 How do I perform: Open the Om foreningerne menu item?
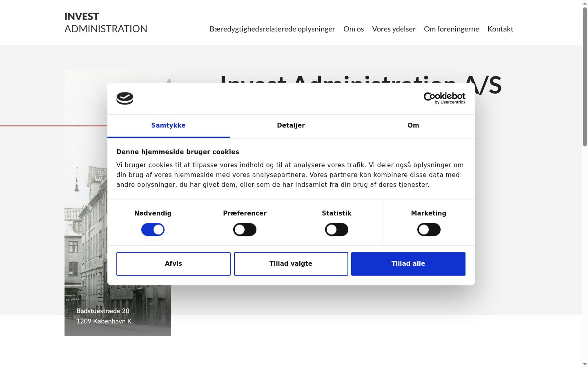(451, 29)
